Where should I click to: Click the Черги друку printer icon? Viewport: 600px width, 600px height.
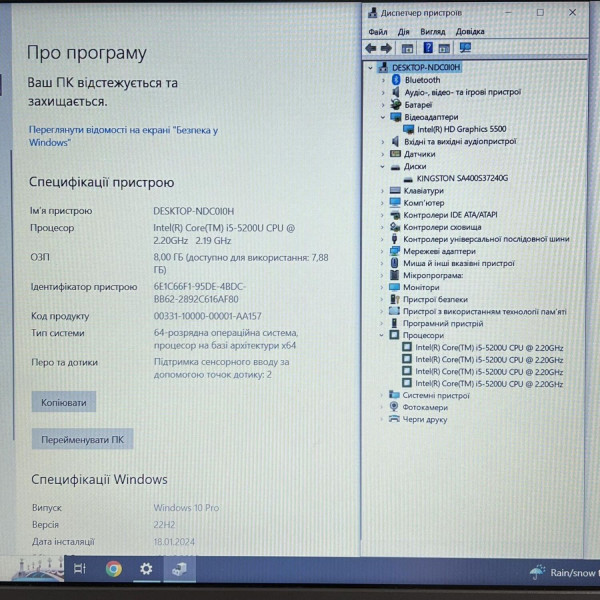[394, 419]
